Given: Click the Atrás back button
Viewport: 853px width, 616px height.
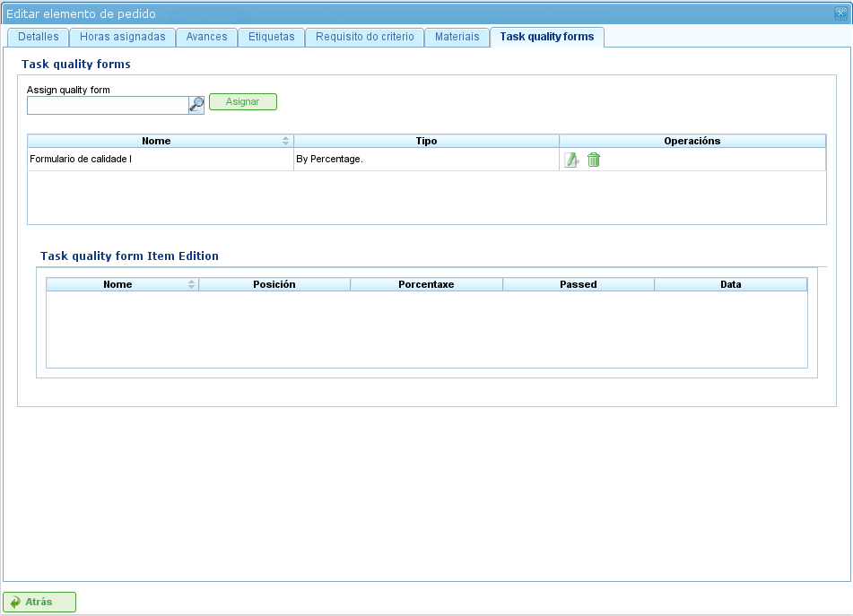Looking at the screenshot, I should [x=39, y=603].
